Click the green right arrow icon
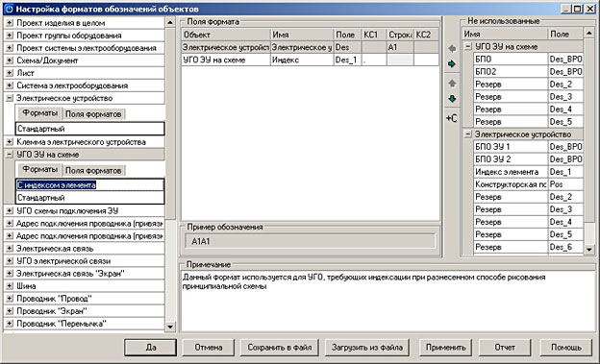The width and height of the screenshot is (600, 364). [452, 63]
